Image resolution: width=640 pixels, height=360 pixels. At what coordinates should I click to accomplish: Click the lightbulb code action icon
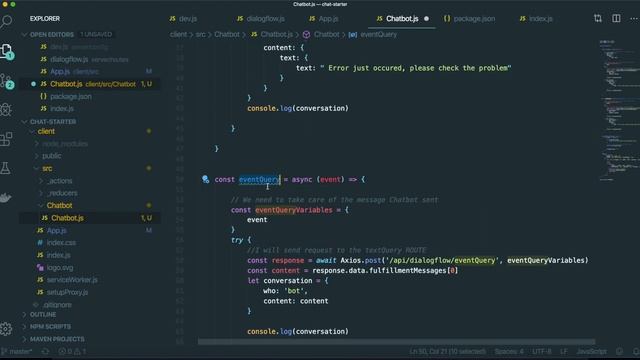click(205, 179)
